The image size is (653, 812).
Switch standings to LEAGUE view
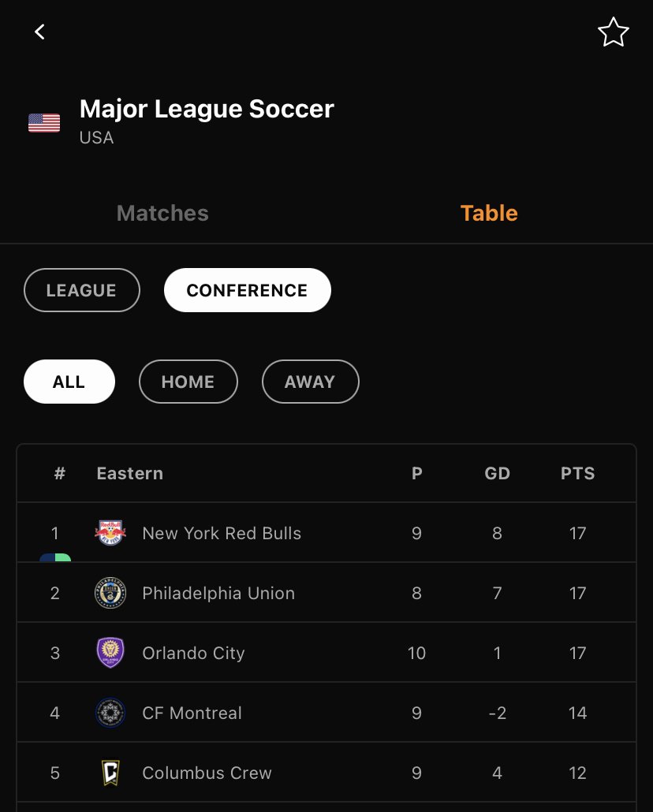coord(82,290)
